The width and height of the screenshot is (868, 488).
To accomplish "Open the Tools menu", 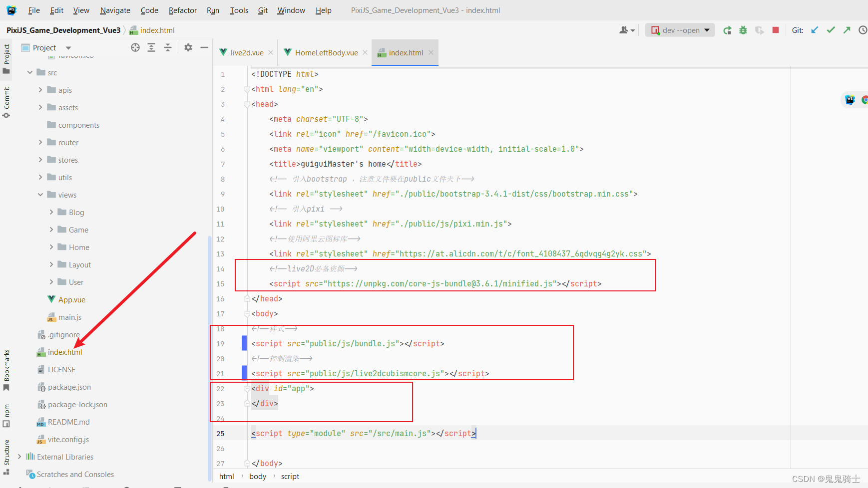I will click(239, 10).
